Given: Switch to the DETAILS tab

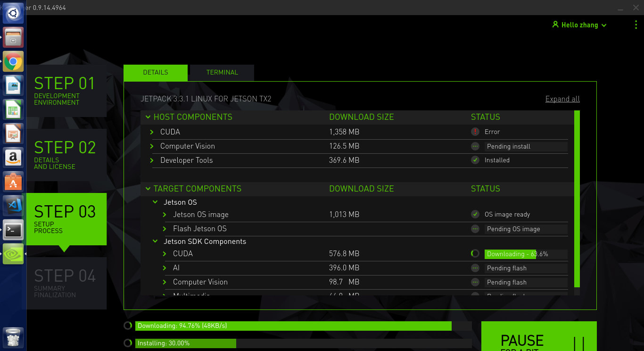Looking at the screenshot, I should coord(156,73).
